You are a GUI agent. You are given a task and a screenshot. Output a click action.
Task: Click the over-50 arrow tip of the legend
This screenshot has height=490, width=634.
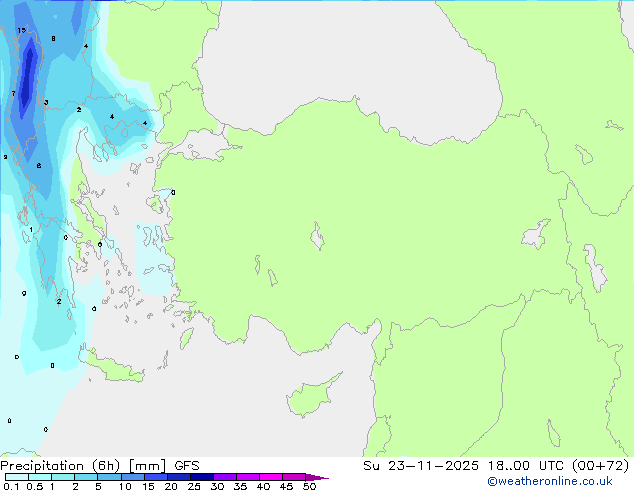pyautogui.click(x=317, y=478)
